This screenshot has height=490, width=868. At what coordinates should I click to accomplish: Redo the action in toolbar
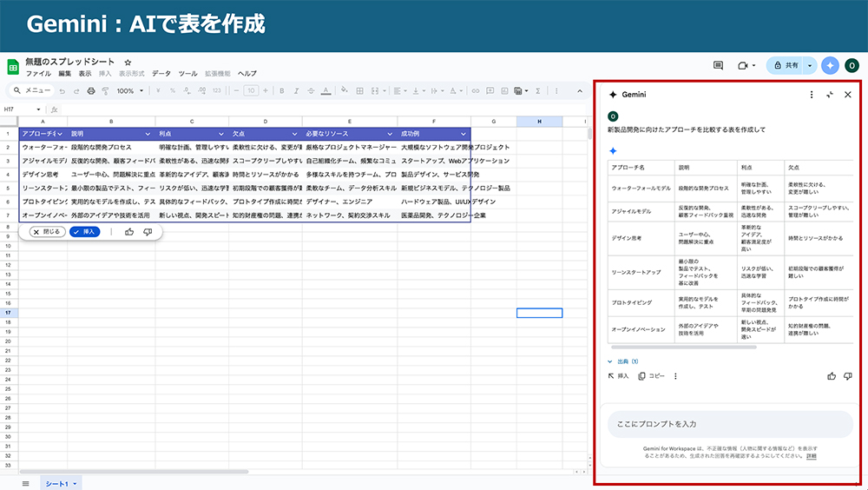click(76, 91)
